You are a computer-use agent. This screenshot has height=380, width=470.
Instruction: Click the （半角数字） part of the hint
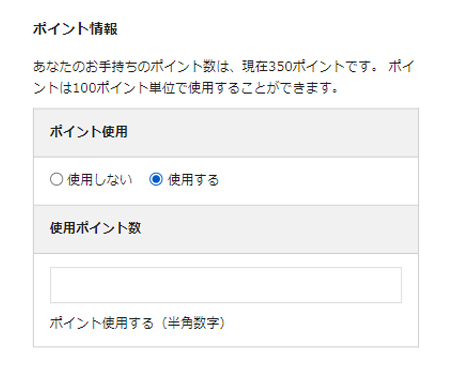(193, 323)
